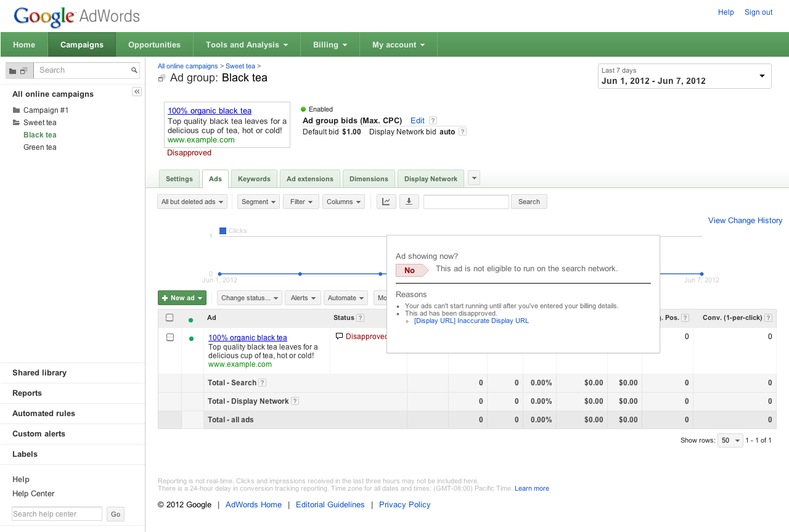Open Editorial Guidelines footer link

coord(330,504)
